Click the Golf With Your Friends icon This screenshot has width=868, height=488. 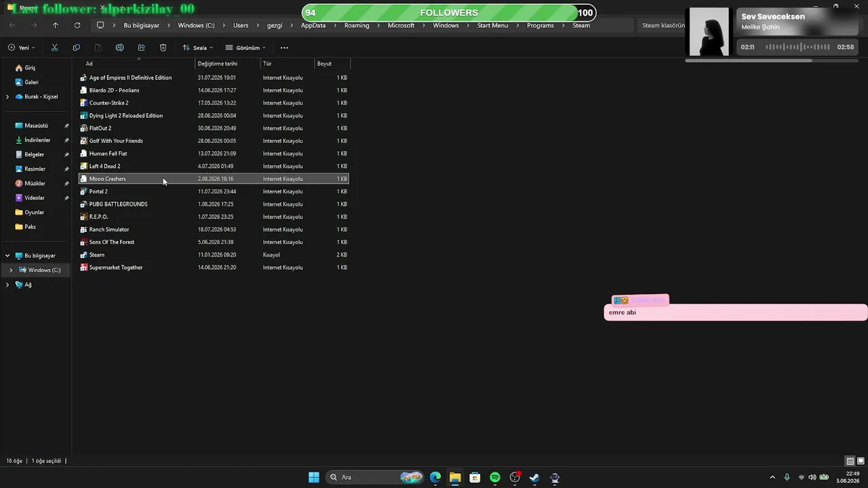(83, 141)
